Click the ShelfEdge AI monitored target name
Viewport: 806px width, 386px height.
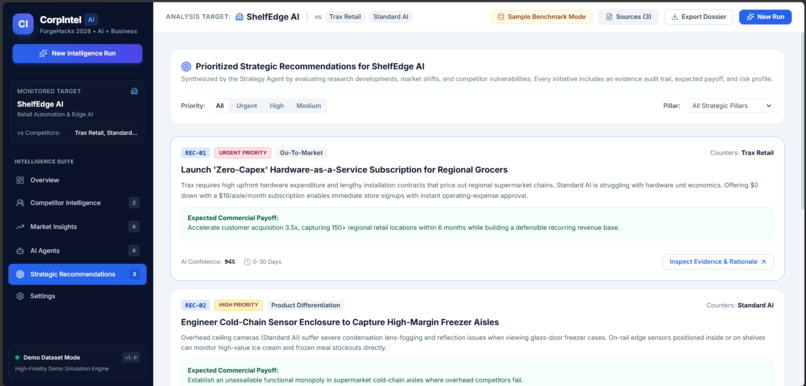[x=40, y=104]
